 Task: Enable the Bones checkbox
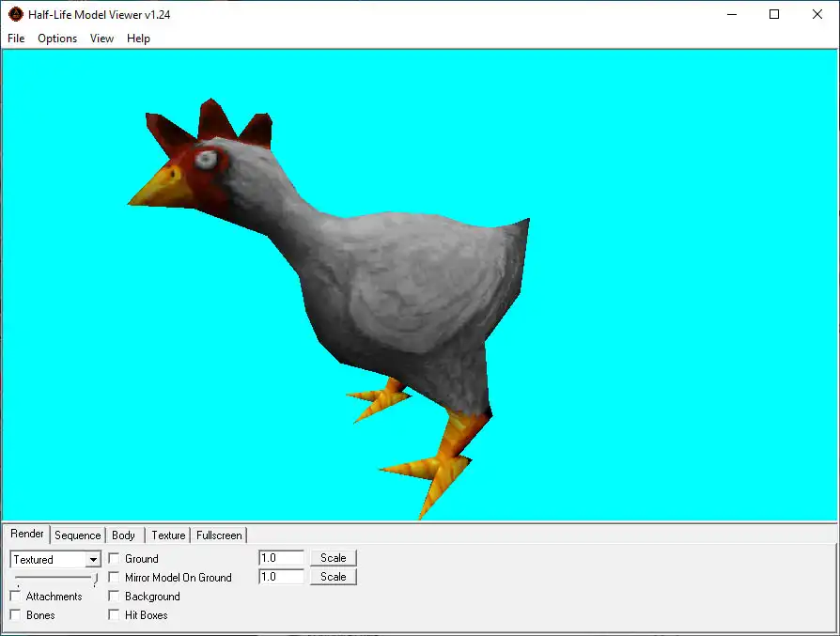(16, 615)
